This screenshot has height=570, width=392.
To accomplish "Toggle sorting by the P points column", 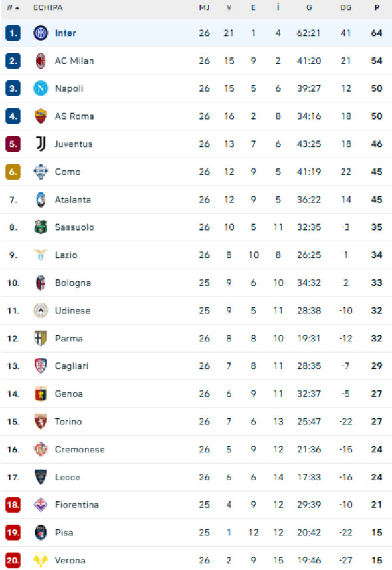I will click(x=376, y=8).
